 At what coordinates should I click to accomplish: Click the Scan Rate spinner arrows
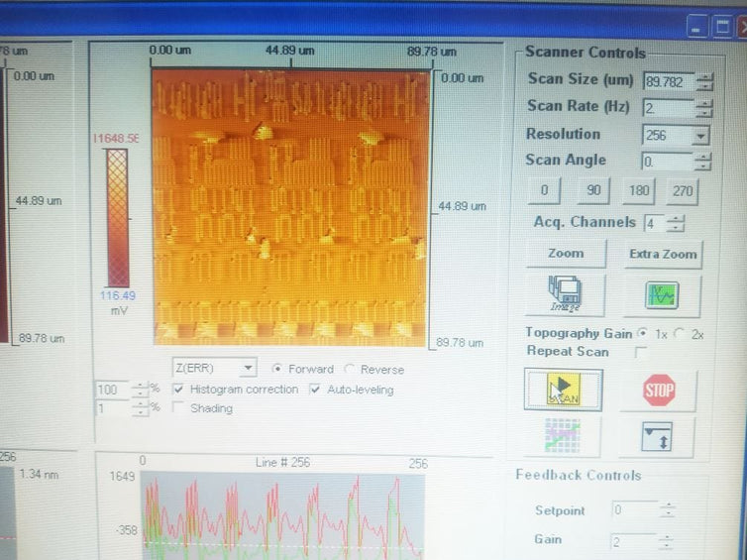(703, 109)
